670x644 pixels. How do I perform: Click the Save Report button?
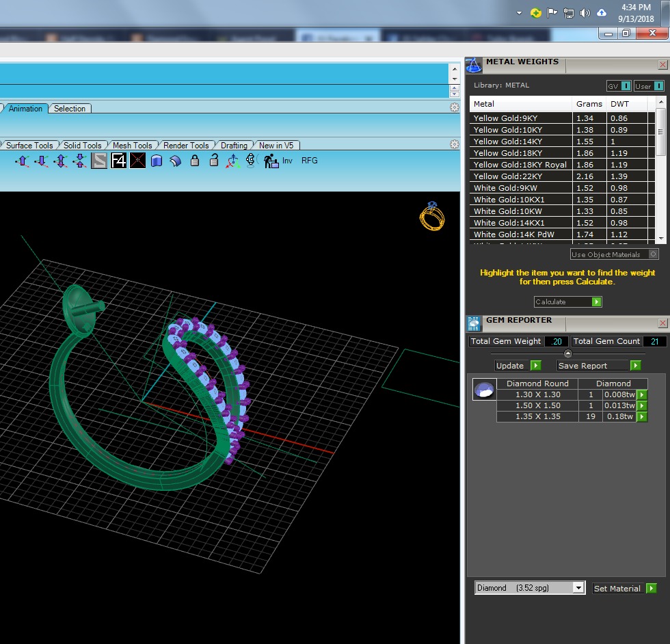click(599, 365)
